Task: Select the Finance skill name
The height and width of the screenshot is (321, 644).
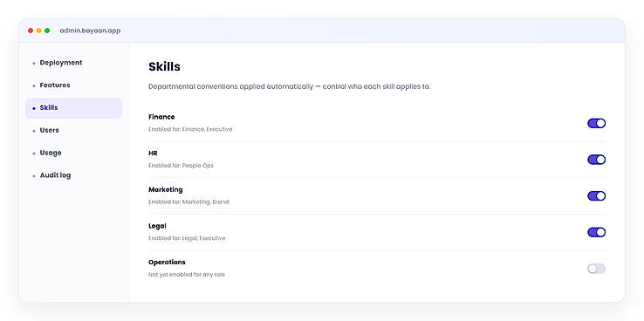Action: pos(161,117)
